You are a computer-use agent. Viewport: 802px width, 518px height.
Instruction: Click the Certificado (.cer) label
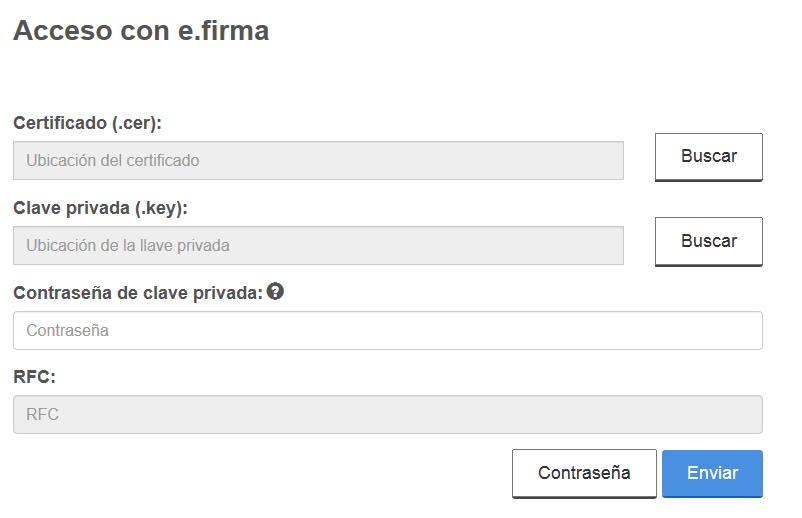pos(87,123)
